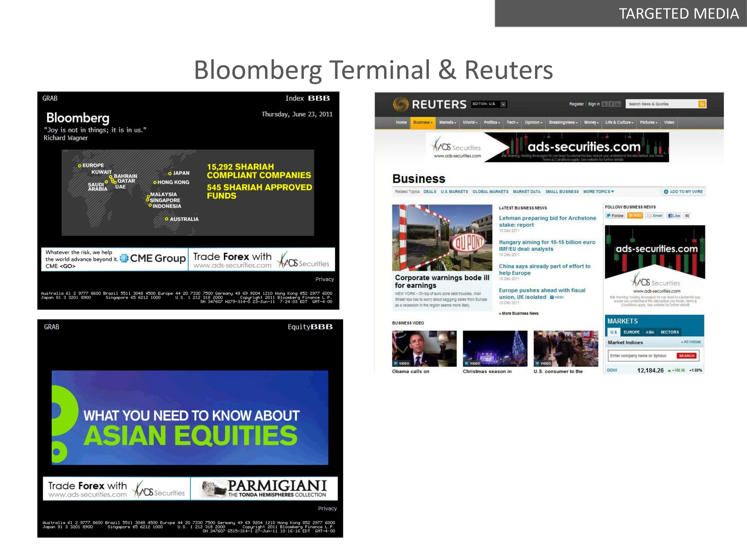Click the All Indices link

(x=691, y=342)
